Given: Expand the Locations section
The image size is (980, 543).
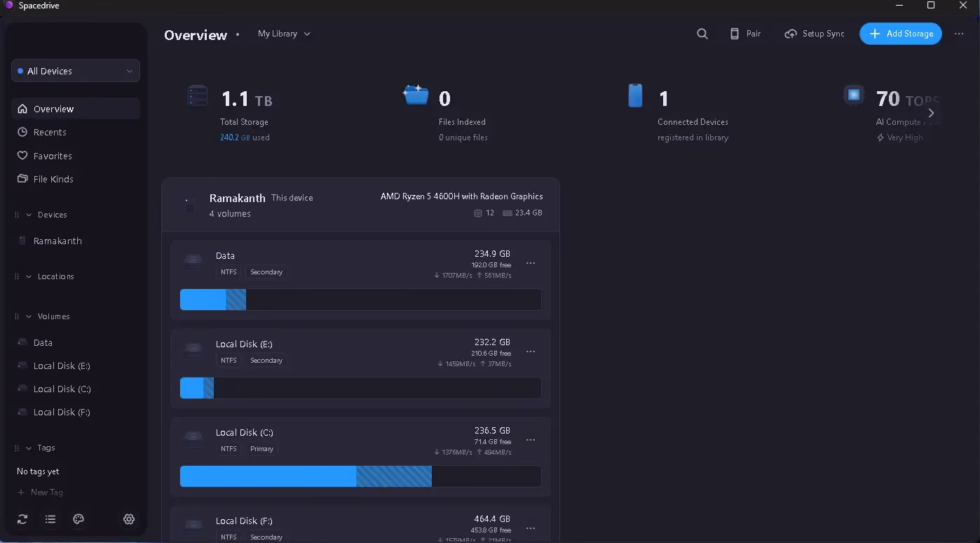Looking at the screenshot, I should (29, 276).
